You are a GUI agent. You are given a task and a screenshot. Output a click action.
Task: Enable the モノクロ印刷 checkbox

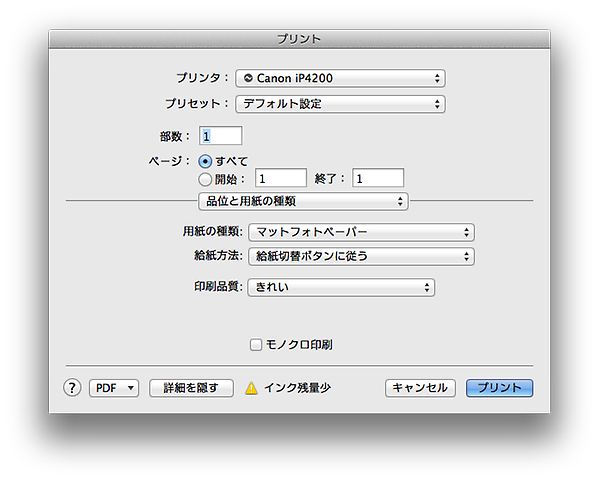point(256,345)
